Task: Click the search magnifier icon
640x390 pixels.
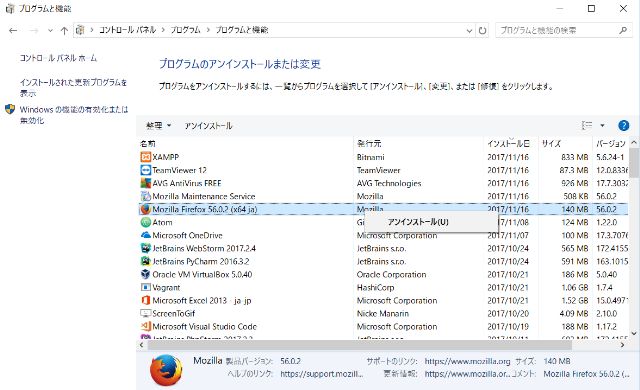Action: [623, 30]
